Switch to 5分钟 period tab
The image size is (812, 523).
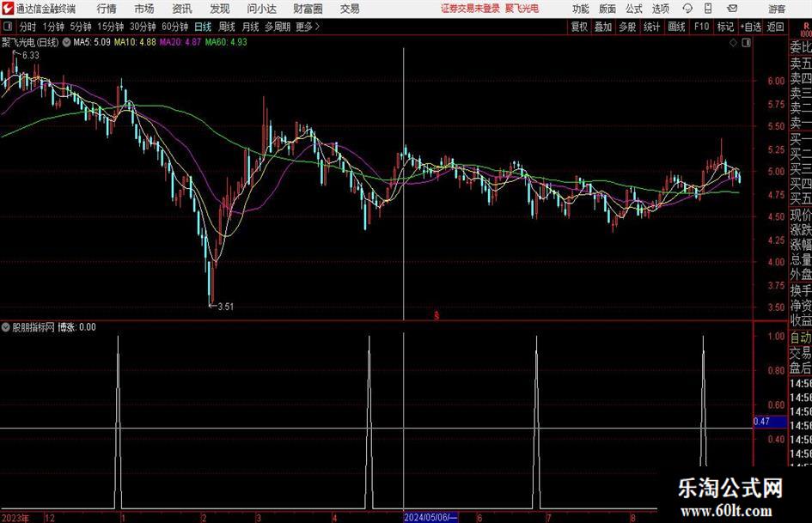click(81, 27)
